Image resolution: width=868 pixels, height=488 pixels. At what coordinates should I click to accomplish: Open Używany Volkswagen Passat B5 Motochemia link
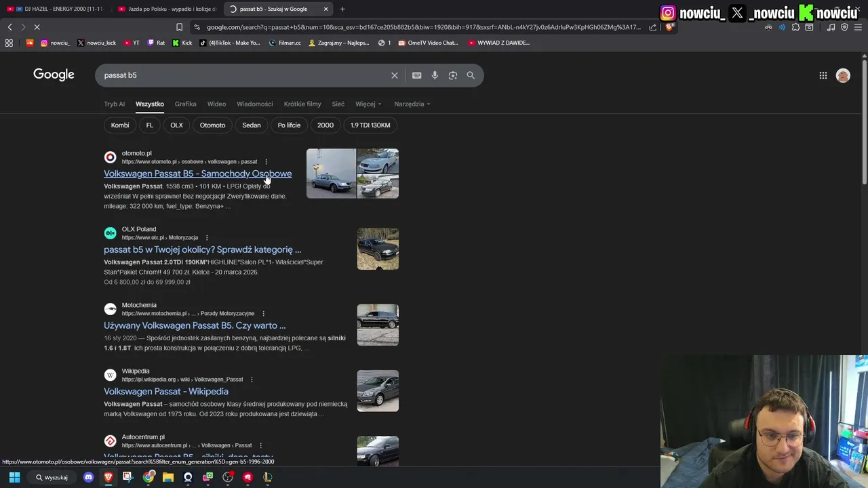[195, 326]
